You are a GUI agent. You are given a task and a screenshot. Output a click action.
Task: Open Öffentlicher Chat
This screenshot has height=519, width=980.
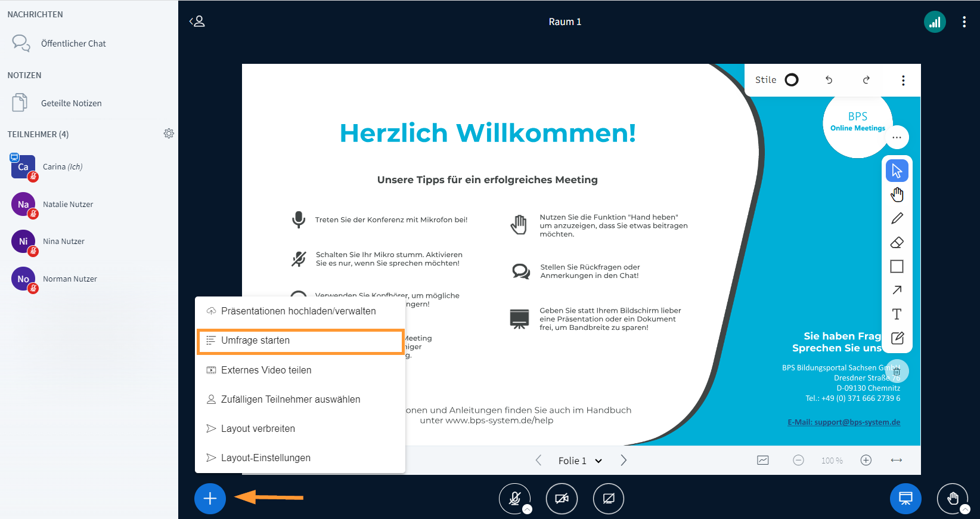tap(73, 44)
